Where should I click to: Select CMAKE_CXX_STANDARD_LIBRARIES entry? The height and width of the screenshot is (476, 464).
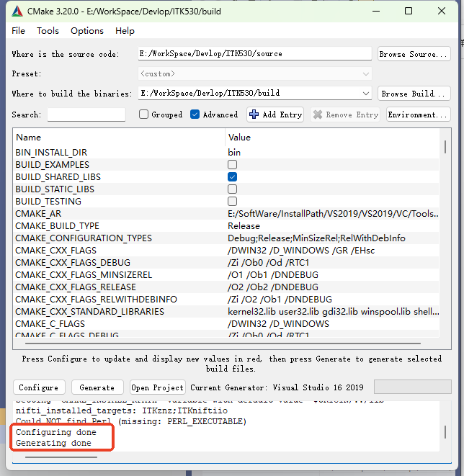point(89,312)
